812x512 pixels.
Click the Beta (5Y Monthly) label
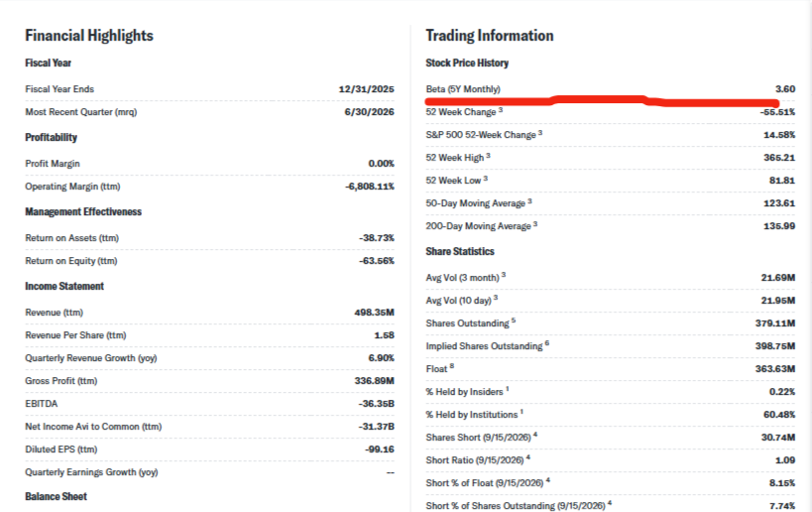point(463,89)
